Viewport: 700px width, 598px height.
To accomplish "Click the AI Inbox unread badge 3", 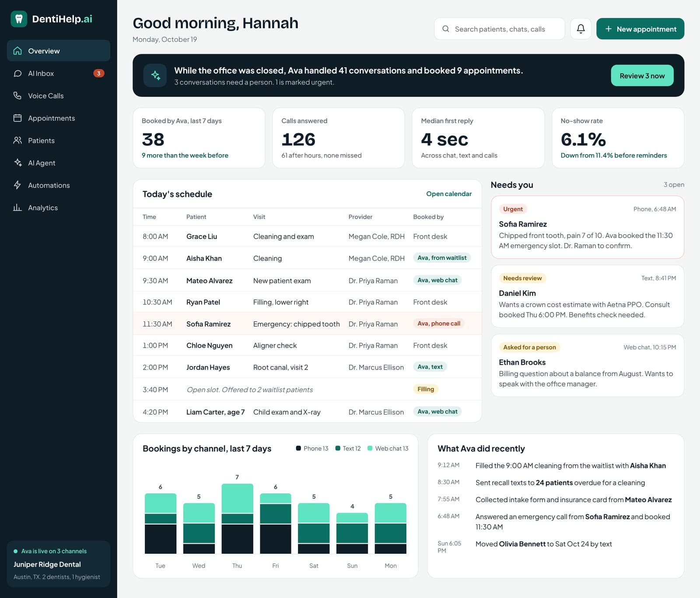I will [98, 73].
